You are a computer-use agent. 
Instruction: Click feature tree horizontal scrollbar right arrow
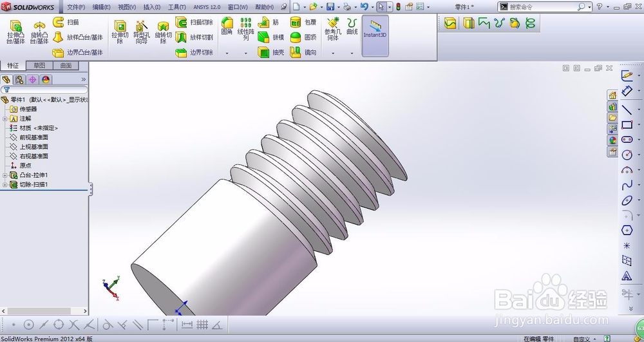[x=85, y=311]
